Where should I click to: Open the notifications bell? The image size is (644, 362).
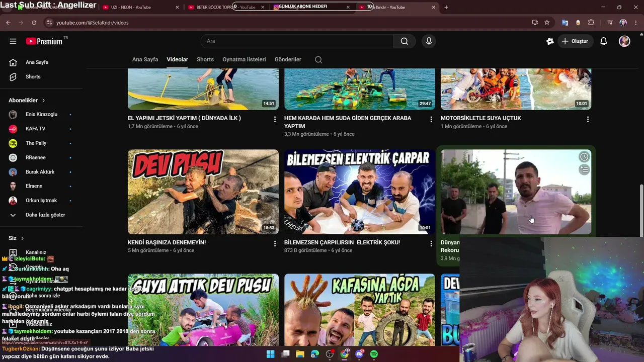coord(604,41)
